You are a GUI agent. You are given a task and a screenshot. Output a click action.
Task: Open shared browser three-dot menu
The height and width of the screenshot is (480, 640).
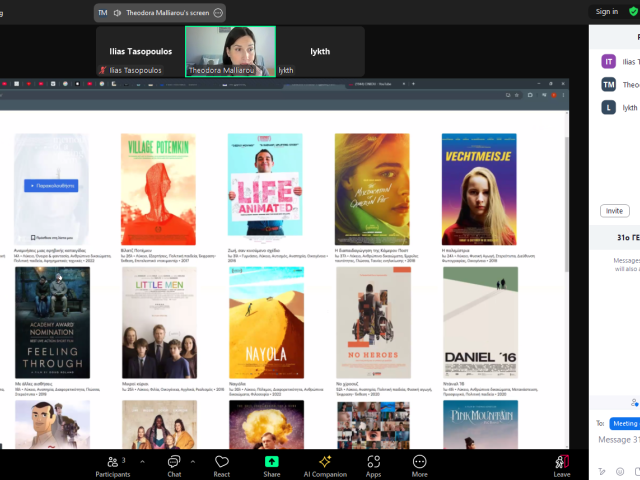(563, 95)
